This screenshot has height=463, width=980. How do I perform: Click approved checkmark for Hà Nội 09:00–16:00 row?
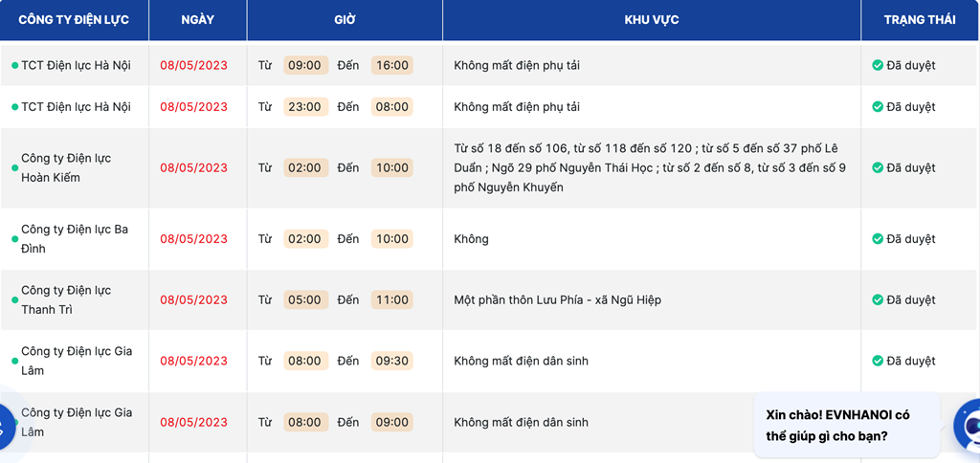click(x=878, y=66)
